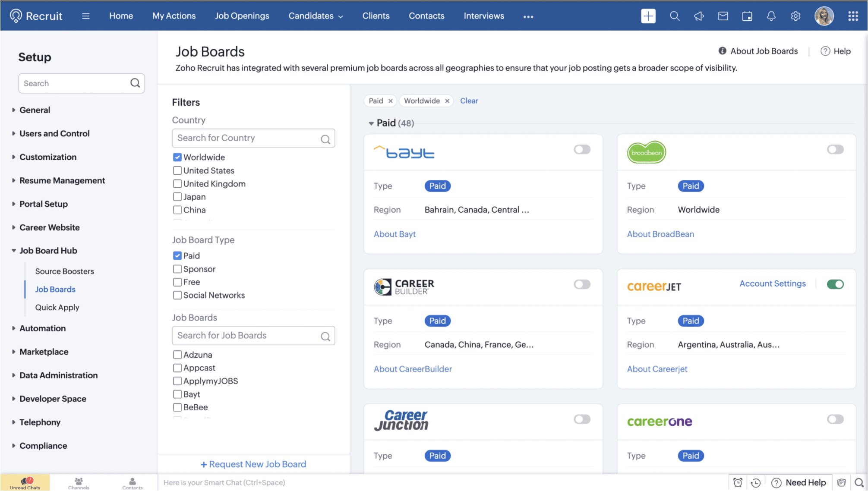This screenshot has width=868, height=491.
Task: Open Careerjet Account Settings link
Action: coord(772,283)
